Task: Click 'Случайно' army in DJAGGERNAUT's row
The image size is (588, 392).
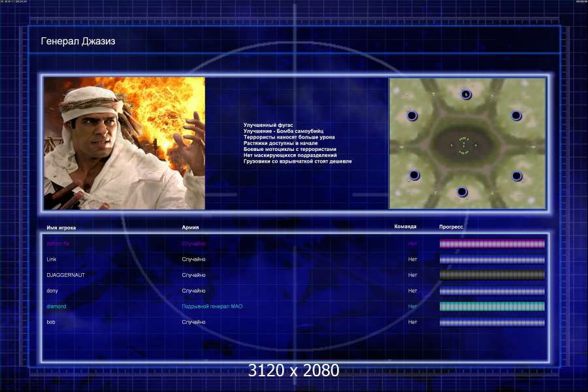Action: 193,275
